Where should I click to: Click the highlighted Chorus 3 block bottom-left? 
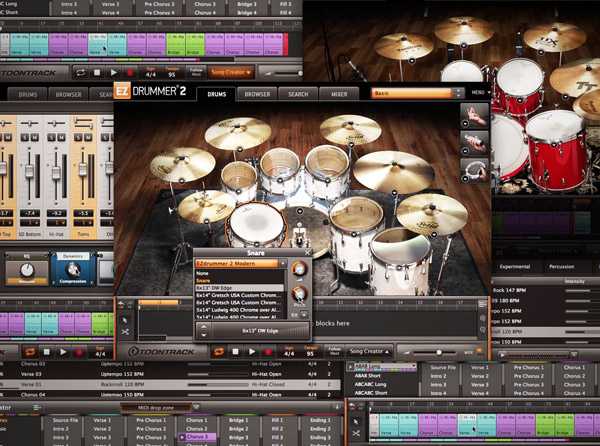196,437
